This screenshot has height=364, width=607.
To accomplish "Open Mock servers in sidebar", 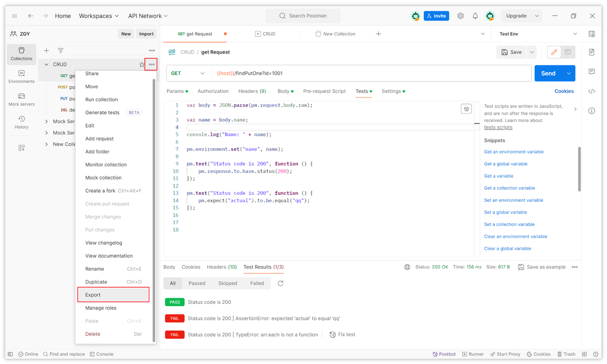I will pyautogui.click(x=21, y=100).
